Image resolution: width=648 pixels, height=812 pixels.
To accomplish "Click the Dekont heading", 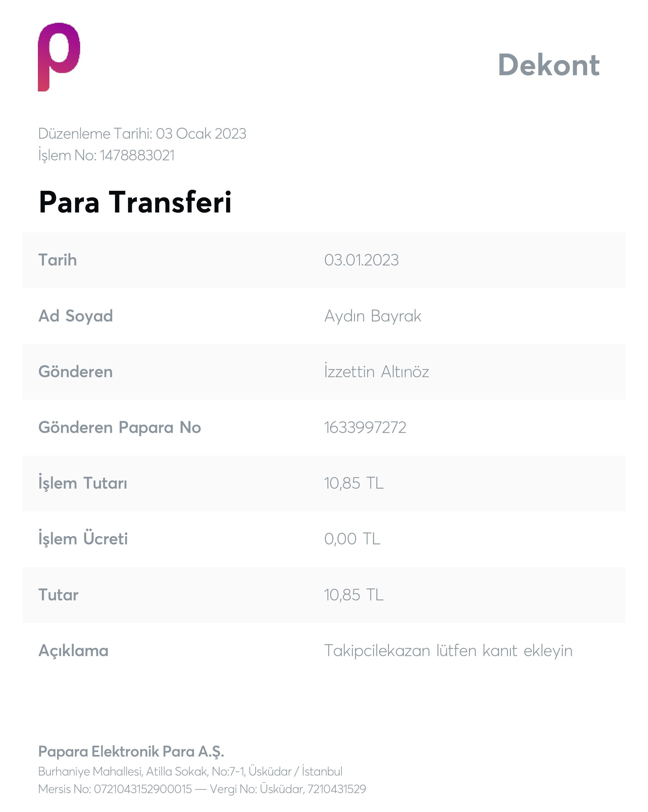I will tap(548, 65).
